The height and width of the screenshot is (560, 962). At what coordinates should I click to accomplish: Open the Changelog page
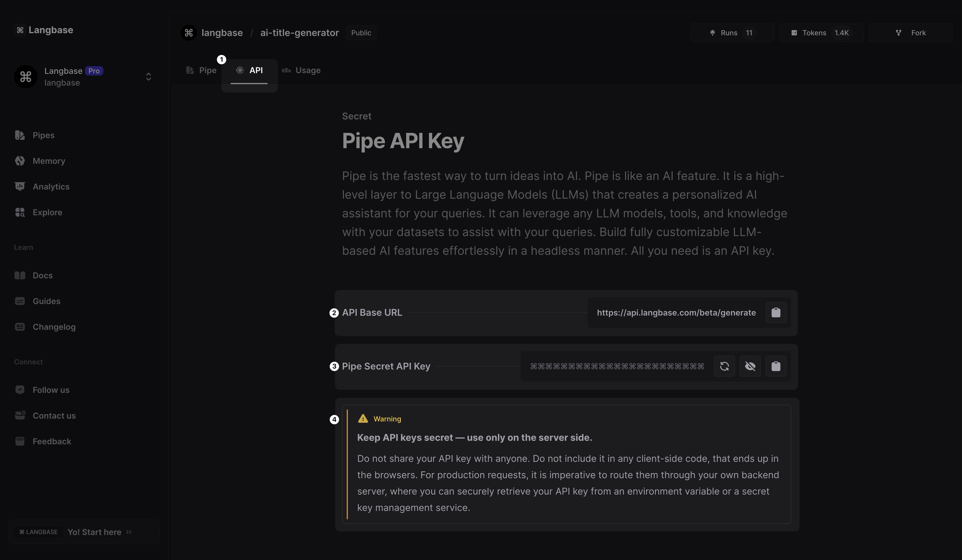pos(54,327)
